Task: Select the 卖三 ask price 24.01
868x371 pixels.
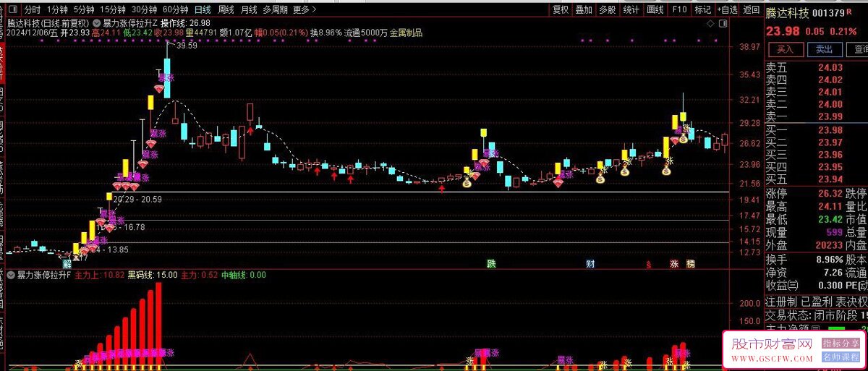Action: (830, 93)
